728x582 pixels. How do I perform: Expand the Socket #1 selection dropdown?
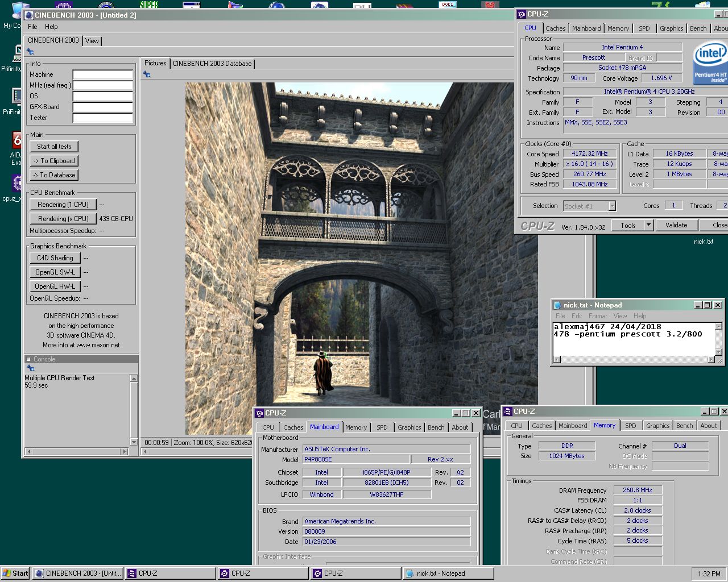[x=612, y=206]
